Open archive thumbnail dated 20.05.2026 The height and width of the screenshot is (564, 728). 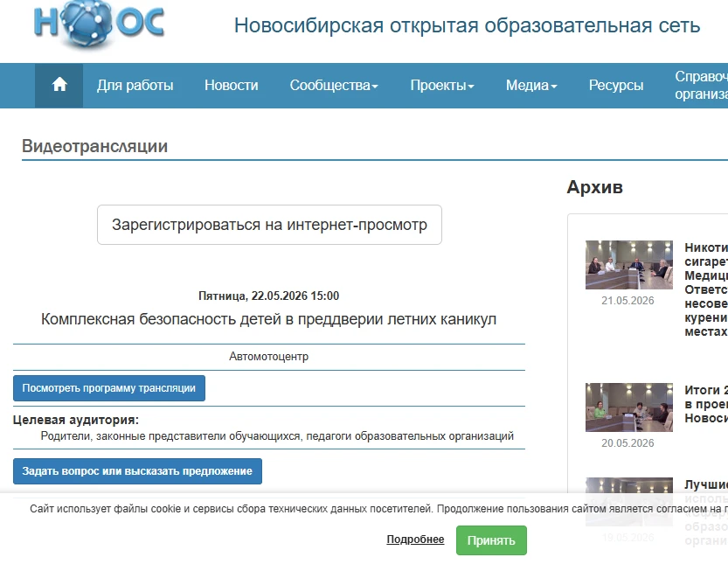point(628,407)
